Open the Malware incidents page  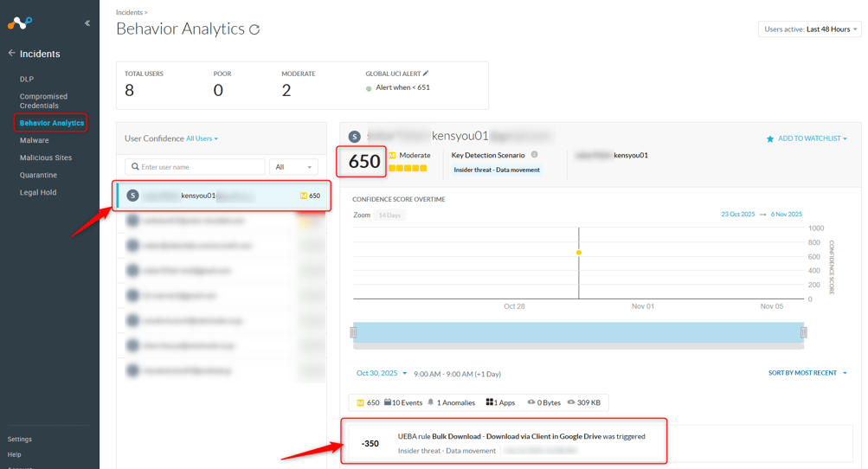point(35,140)
